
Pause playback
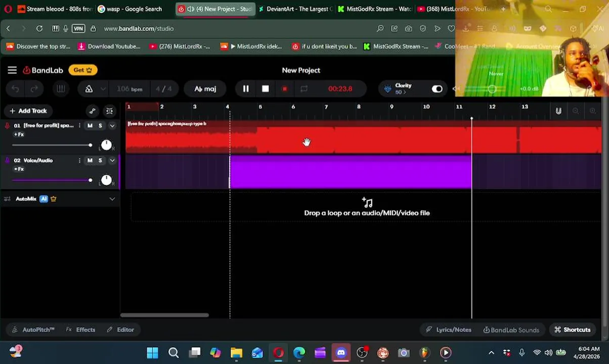246,89
